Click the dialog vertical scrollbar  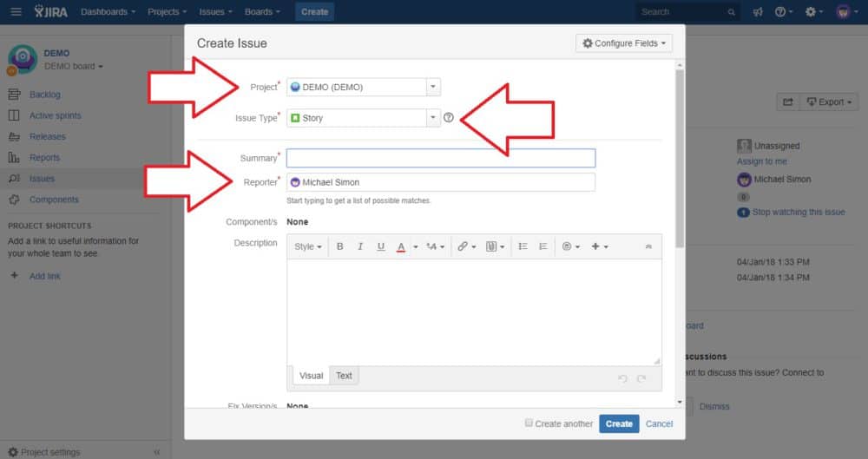point(680,158)
